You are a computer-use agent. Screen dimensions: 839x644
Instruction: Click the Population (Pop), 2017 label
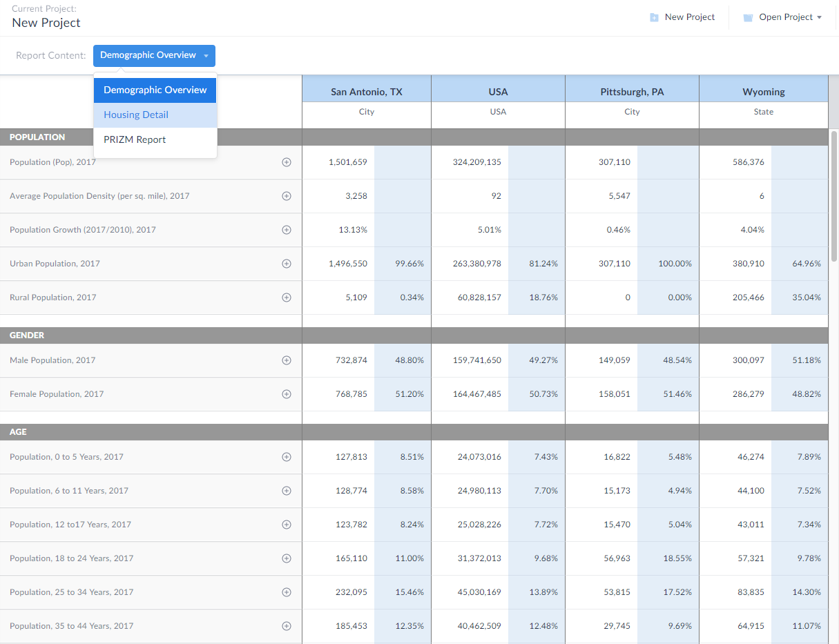click(x=52, y=162)
